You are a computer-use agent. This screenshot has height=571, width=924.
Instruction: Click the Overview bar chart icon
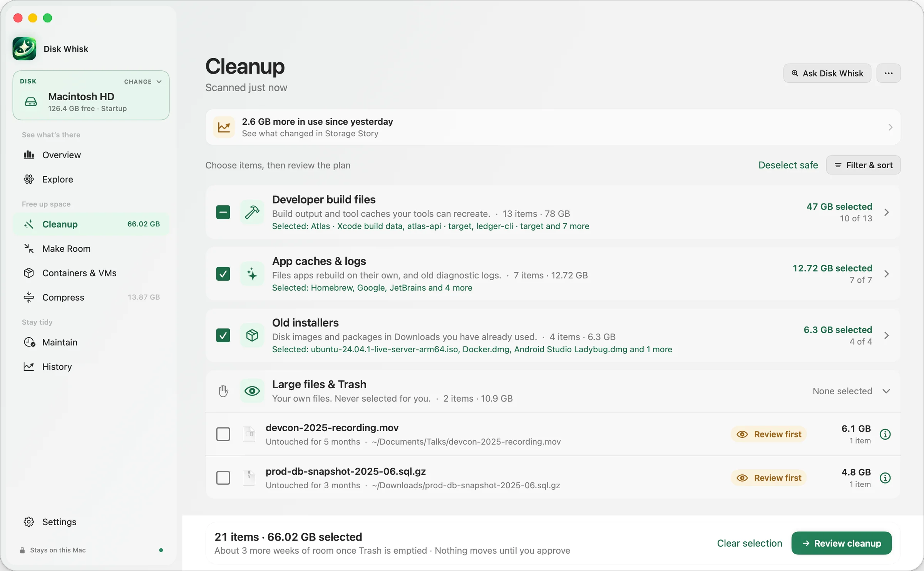[x=29, y=155]
